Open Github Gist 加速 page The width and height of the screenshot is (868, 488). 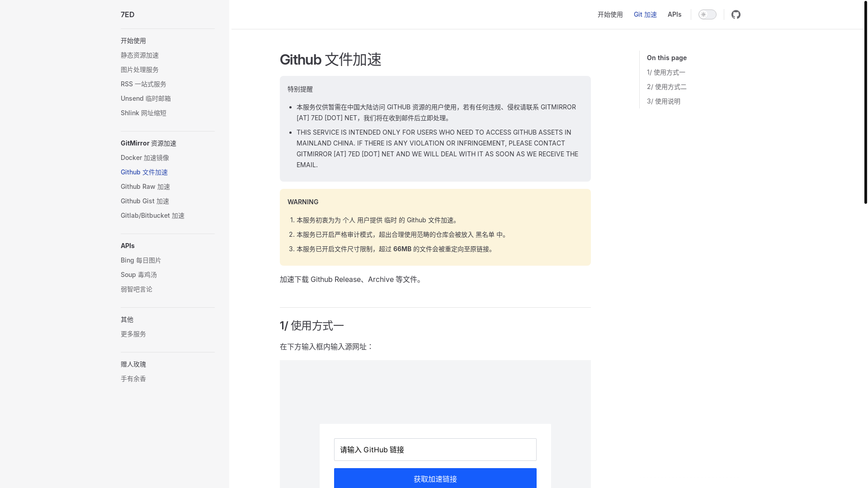coord(145,201)
